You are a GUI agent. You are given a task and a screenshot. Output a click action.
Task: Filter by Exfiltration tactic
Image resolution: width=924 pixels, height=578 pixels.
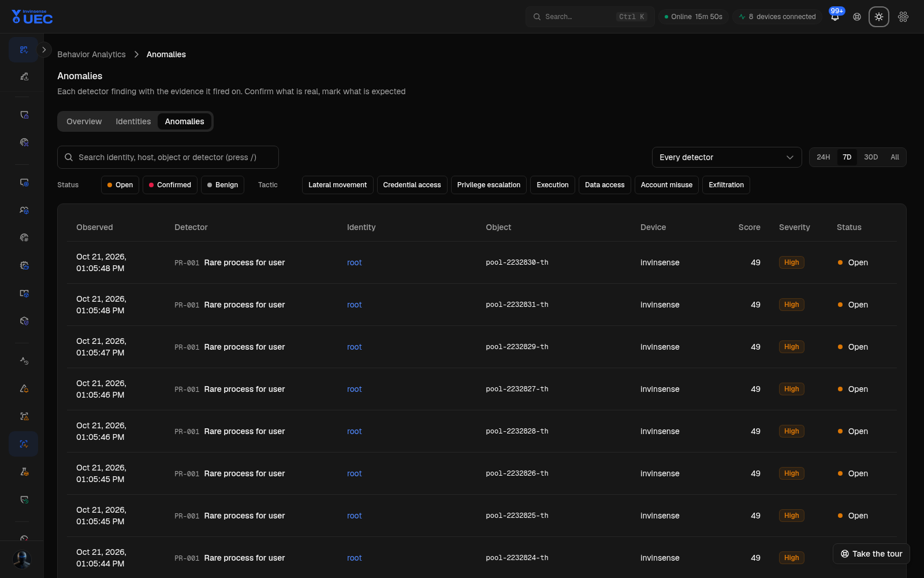pos(726,185)
